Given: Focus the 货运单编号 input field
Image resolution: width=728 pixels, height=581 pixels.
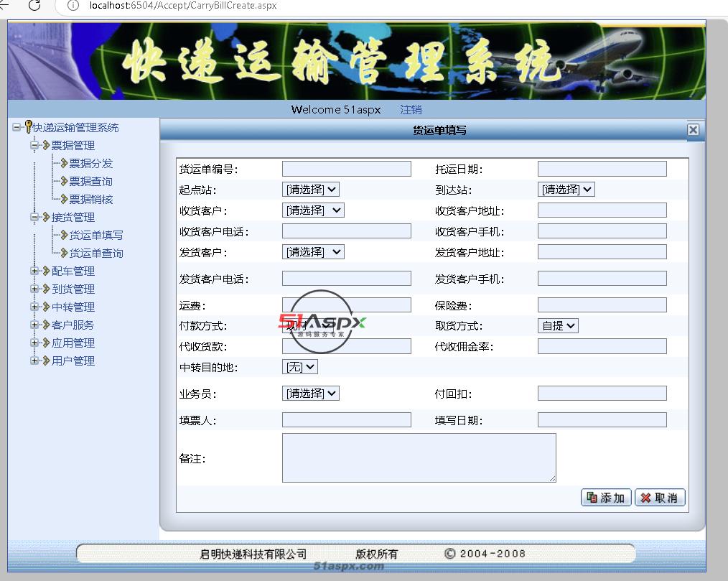Looking at the screenshot, I should coord(346,169).
